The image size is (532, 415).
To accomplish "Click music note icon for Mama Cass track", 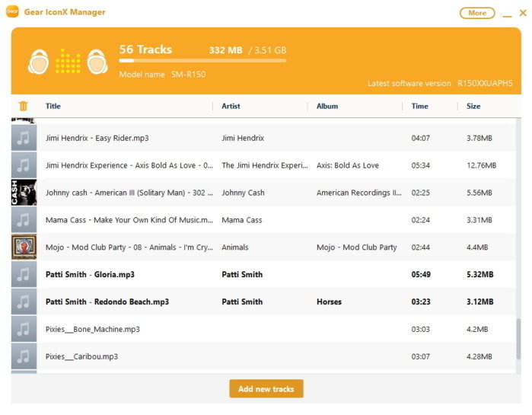I will (24, 220).
